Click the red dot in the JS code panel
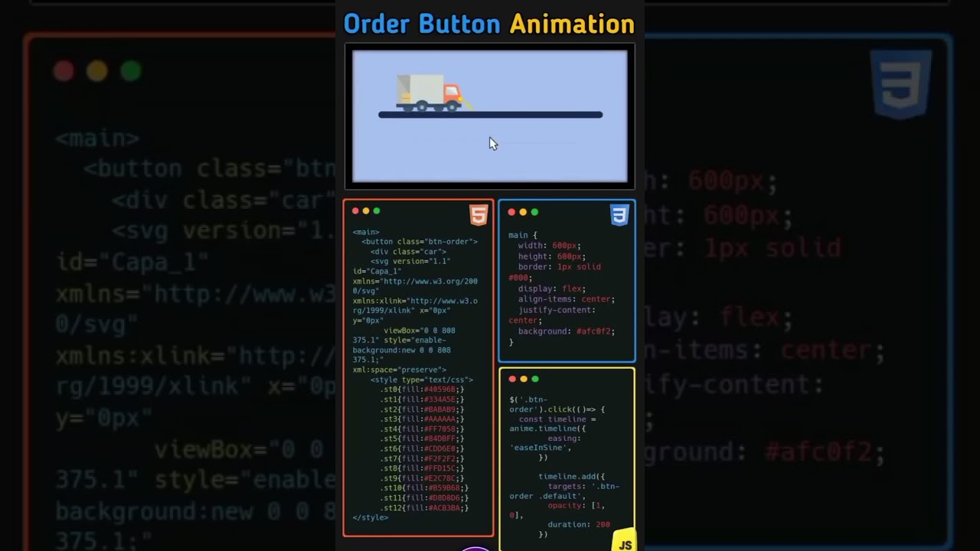Screen dimensions: 980x551 (512, 379)
